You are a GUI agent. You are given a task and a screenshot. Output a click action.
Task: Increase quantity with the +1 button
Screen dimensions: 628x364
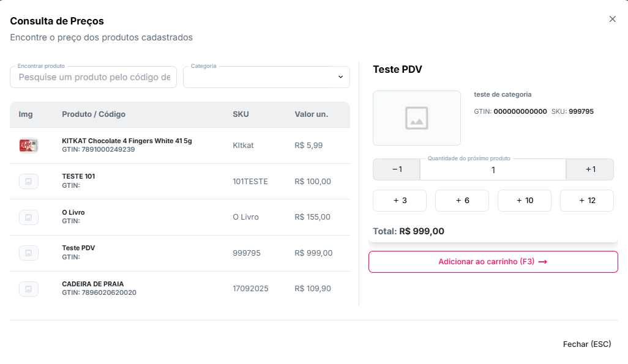click(x=590, y=169)
